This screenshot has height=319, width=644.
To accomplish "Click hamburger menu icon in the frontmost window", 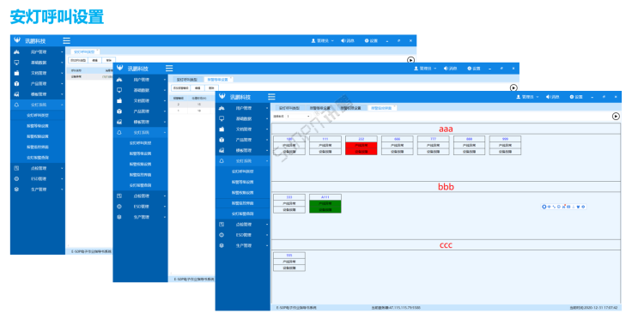I will (271, 97).
